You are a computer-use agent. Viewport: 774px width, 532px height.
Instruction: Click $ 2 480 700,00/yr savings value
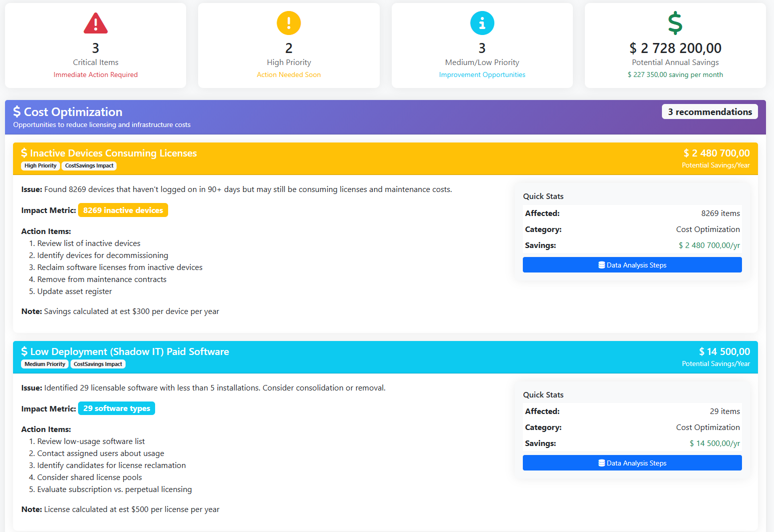(x=709, y=245)
